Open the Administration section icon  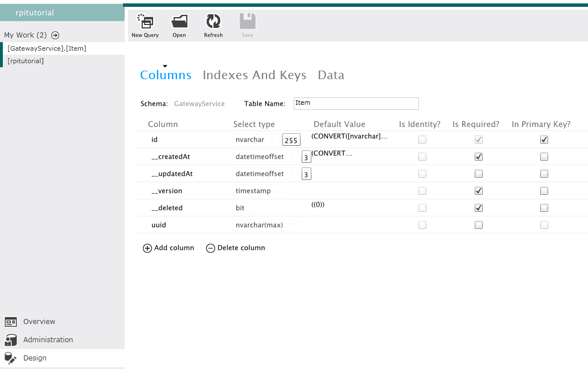point(11,340)
